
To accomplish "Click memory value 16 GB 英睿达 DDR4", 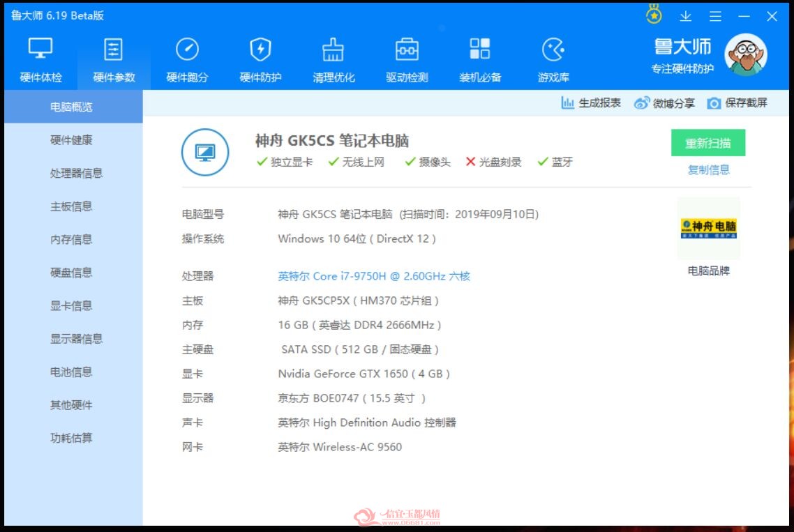I will point(359,325).
